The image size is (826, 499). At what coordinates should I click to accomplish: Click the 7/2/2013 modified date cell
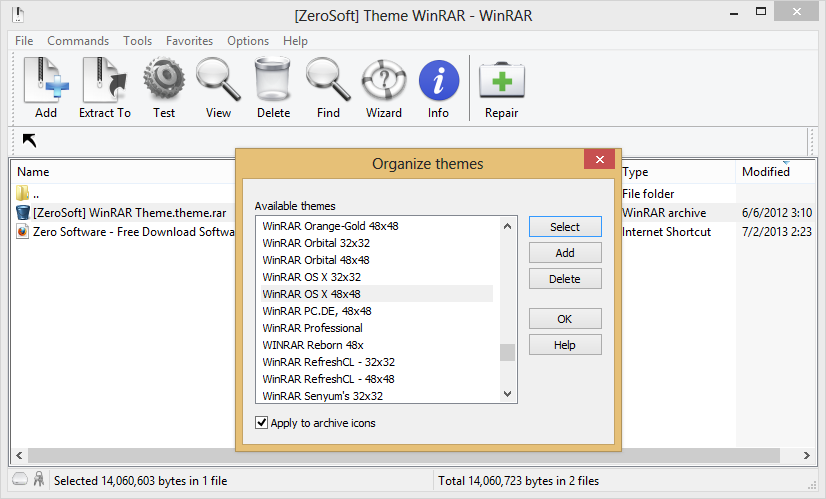click(777, 232)
